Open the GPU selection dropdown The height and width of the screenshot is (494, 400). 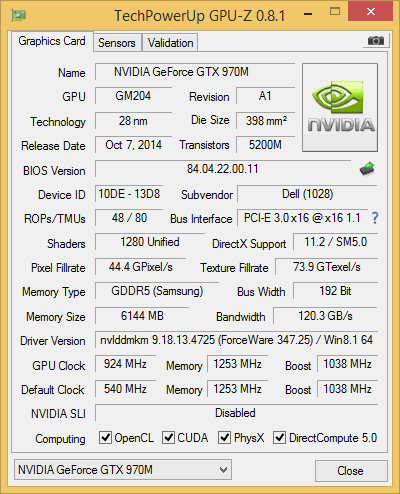(123, 470)
